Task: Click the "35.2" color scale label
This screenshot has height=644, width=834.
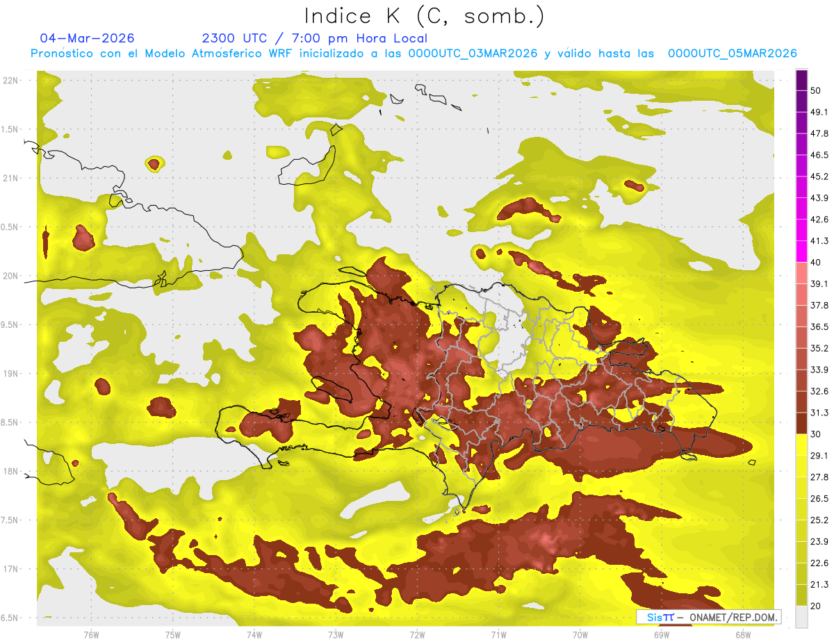Action: point(819,348)
